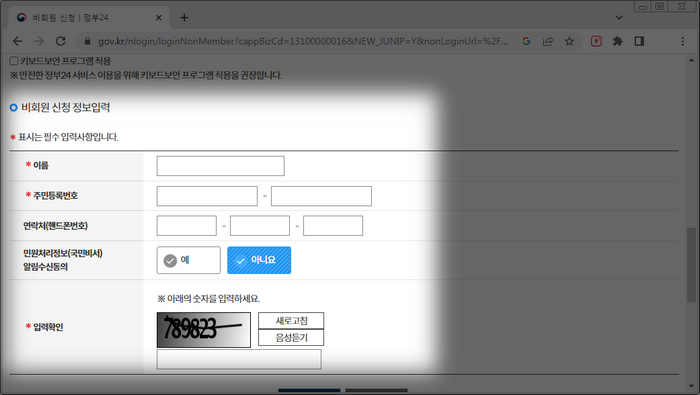Viewport: 700px width, 395px height.
Task: Open a new tab with plus button
Action: [x=184, y=18]
